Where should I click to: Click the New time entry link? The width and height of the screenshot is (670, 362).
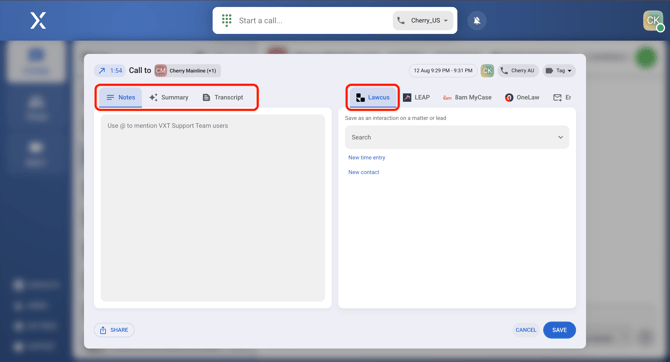click(367, 158)
